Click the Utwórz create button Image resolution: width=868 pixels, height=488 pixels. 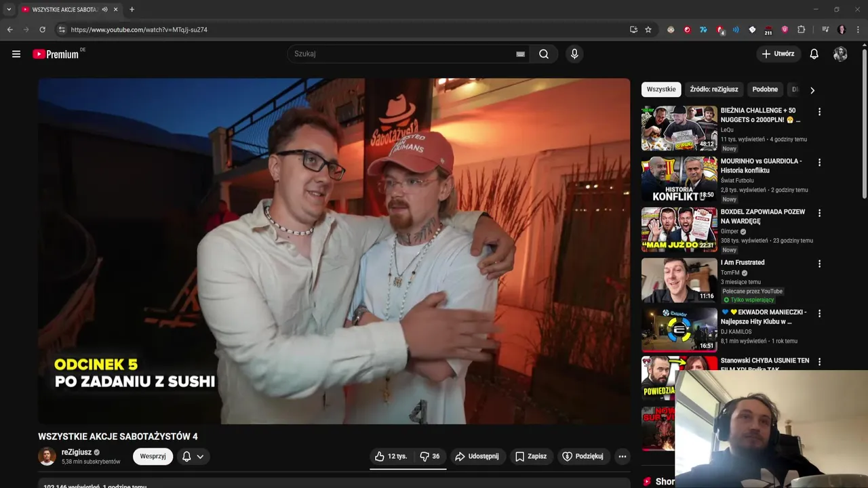[778, 54]
